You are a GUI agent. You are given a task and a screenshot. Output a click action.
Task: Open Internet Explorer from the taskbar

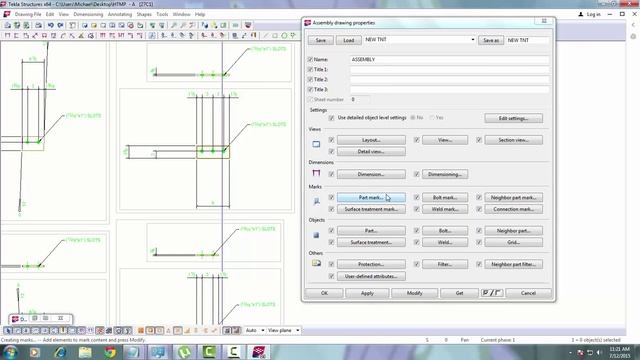click(60, 351)
